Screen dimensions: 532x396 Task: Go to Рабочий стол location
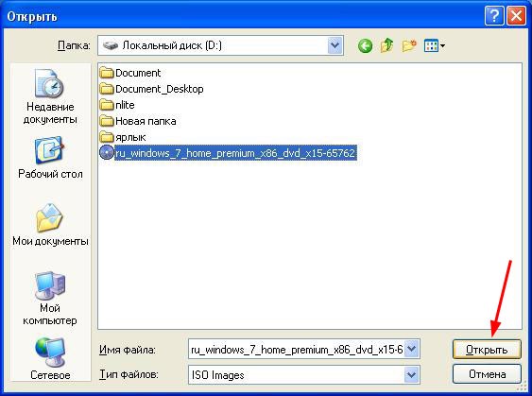[x=50, y=158]
